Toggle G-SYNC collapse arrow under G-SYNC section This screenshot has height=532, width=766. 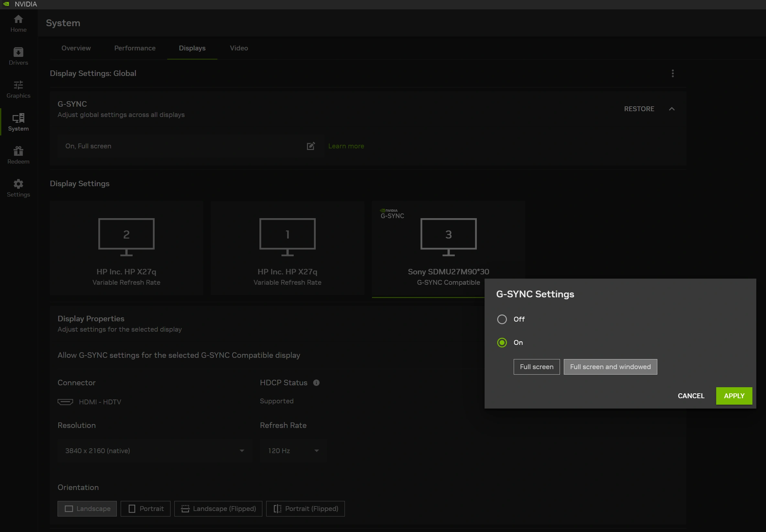672,109
